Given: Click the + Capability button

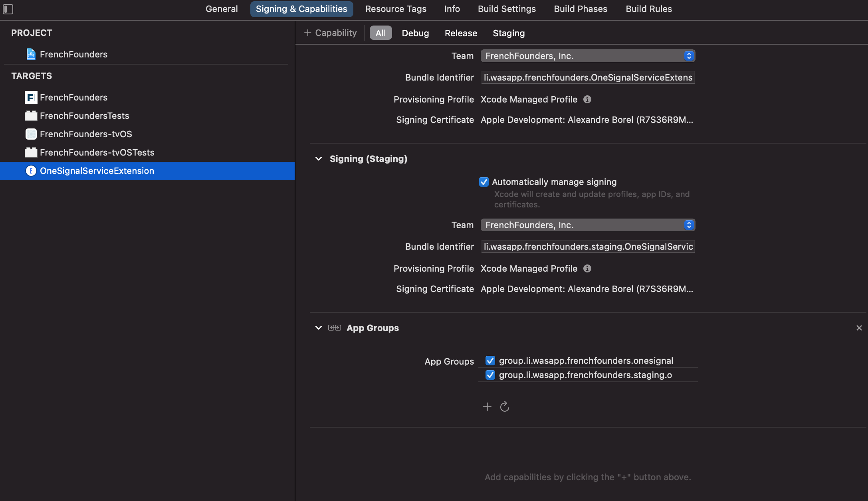Looking at the screenshot, I should [x=329, y=33].
